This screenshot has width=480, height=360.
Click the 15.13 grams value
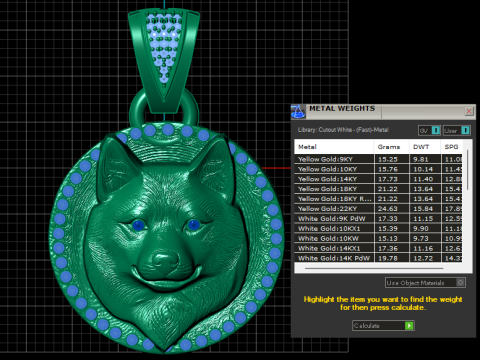click(x=388, y=238)
